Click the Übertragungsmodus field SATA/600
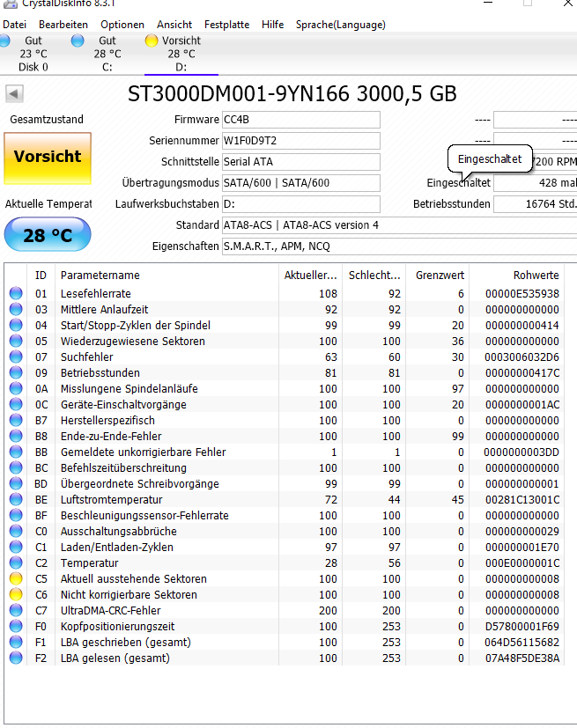Screen dimensions: 577x728 [301, 183]
